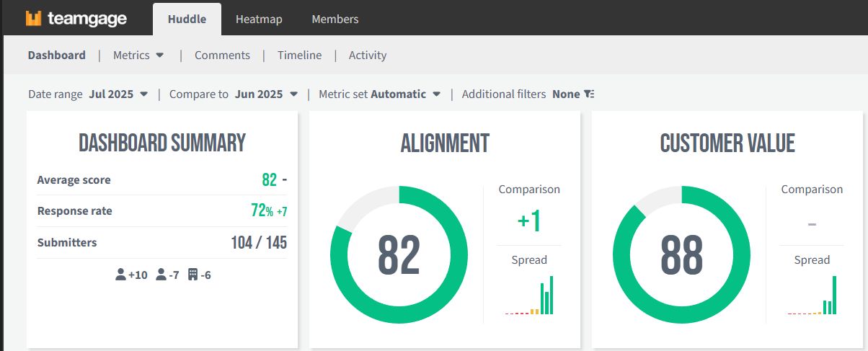Navigate to the Activity link
This screenshot has width=868, height=351.
point(368,55)
